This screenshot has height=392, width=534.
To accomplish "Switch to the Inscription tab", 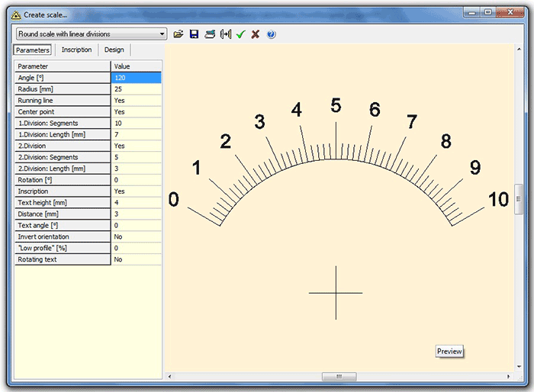I will (76, 50).
